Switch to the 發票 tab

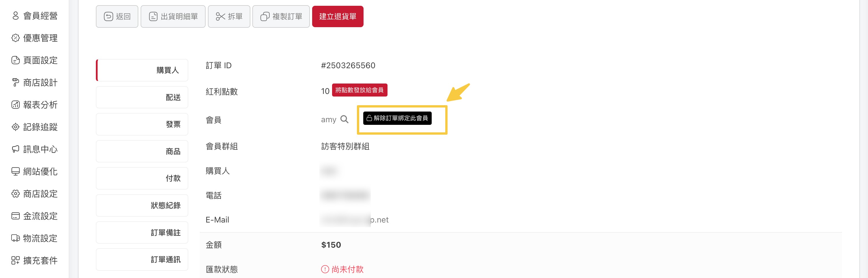tap(142, 124)
